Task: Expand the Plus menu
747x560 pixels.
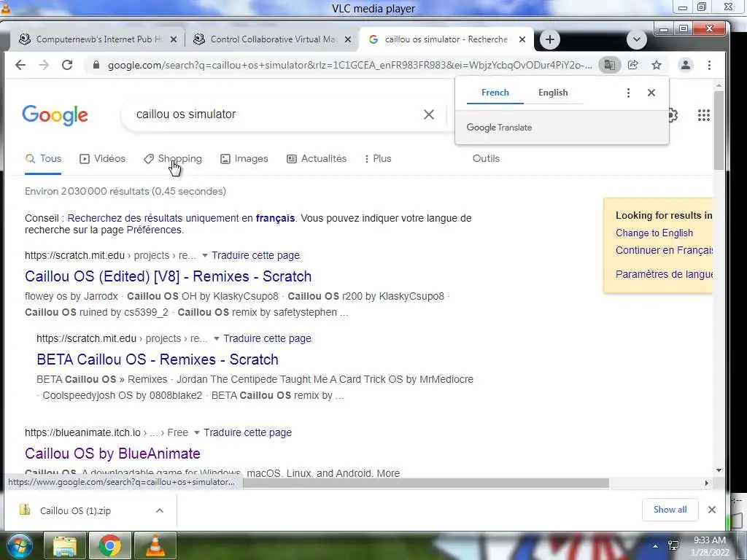Action: (378, 158)
